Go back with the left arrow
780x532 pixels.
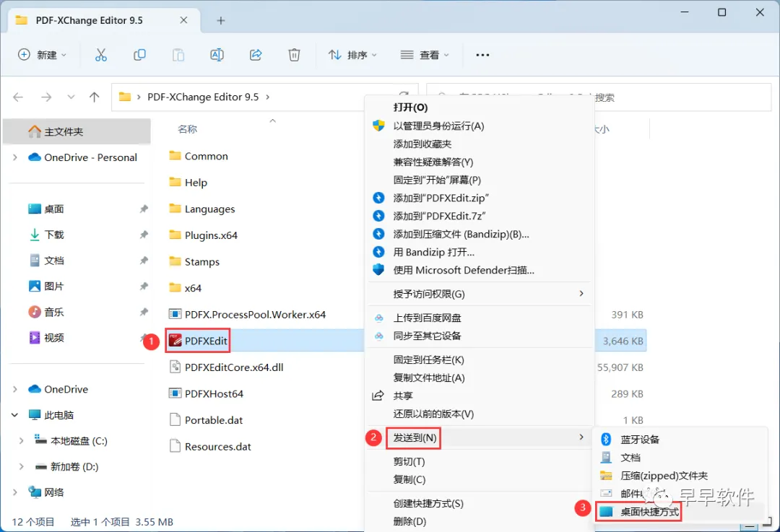(x=18, y=97)
